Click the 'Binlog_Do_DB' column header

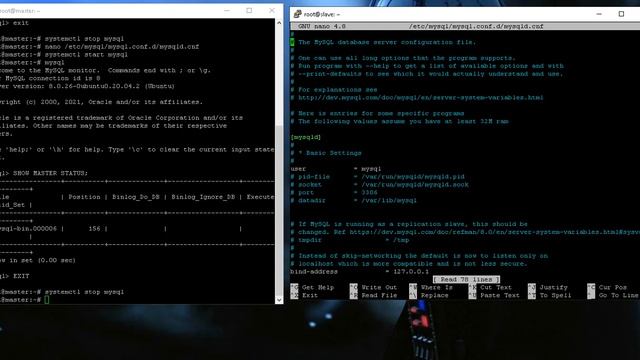pos(136,197)
